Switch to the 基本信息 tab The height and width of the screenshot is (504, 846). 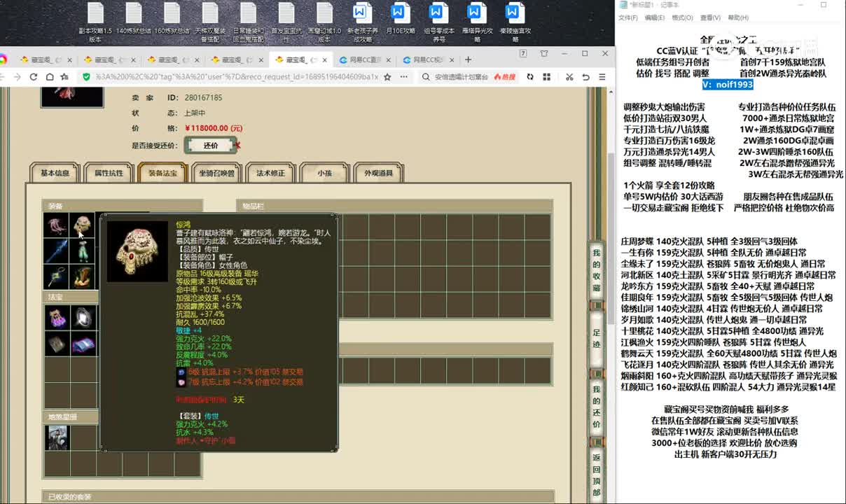coord(55,173)
